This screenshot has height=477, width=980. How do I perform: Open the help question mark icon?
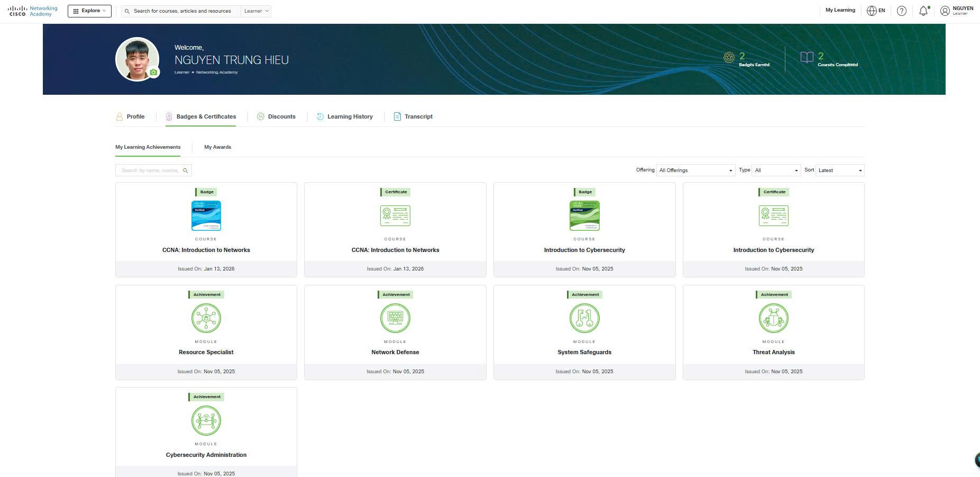click(902, 11)
